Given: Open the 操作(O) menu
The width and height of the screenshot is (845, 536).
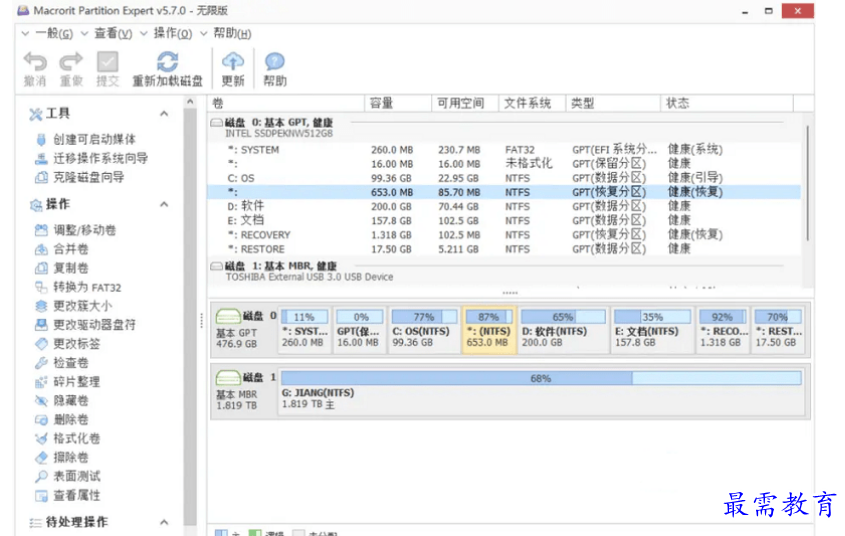Looking at the screenshot, I should (172, 33).
